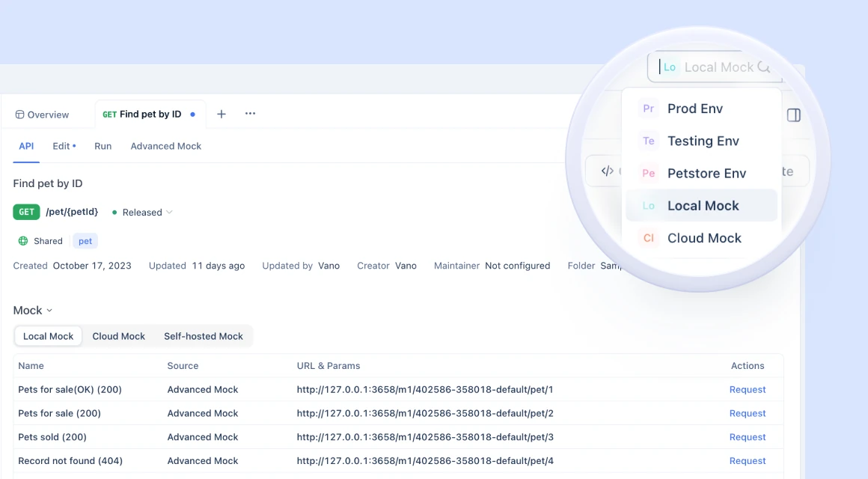
Task: Click the green GET method badge
Action: [x=26, y=212]
